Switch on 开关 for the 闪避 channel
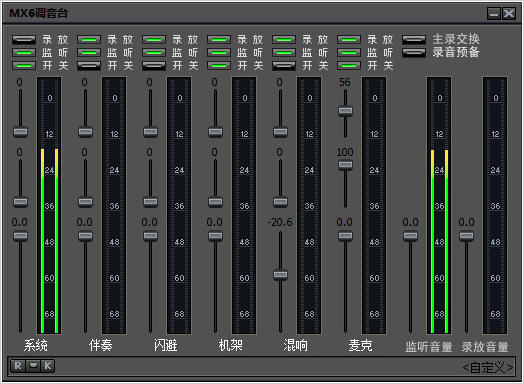The height and width of the screenshot is (384, 524). 154,65
